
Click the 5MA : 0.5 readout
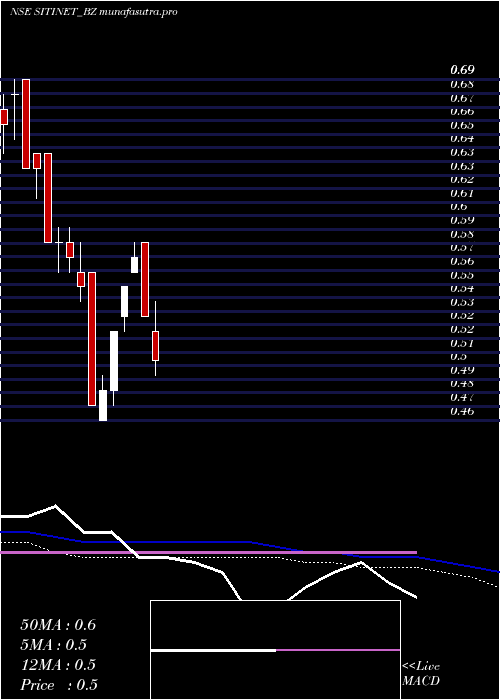(54, 645)
